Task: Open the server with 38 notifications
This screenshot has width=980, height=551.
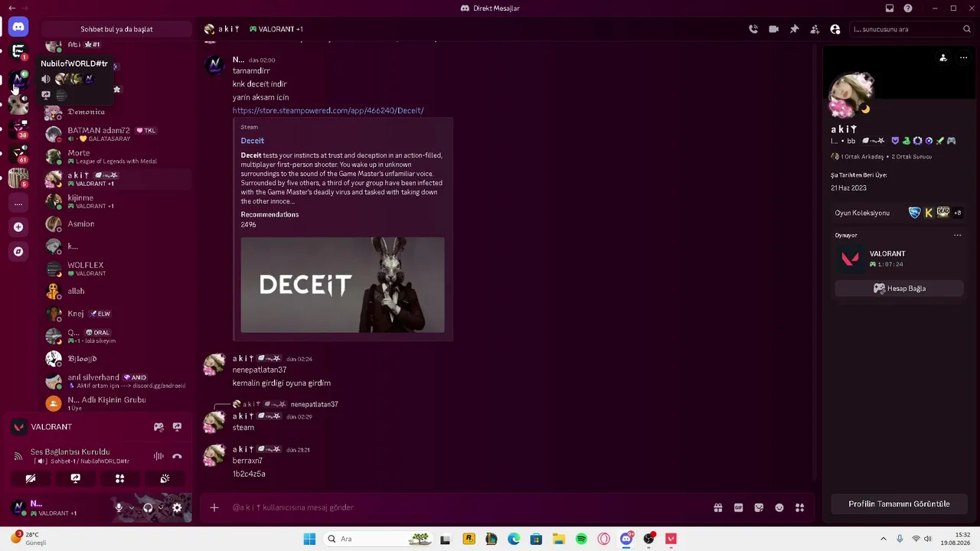Action: [18, 129]
